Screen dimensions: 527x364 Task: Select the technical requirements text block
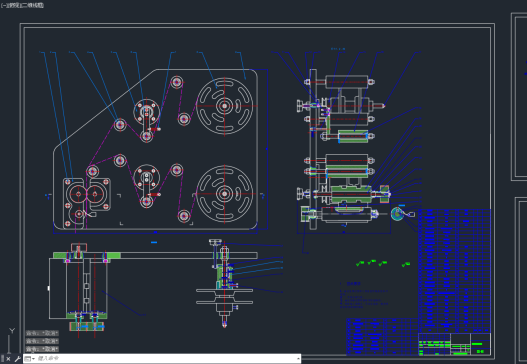click(364, 295)
